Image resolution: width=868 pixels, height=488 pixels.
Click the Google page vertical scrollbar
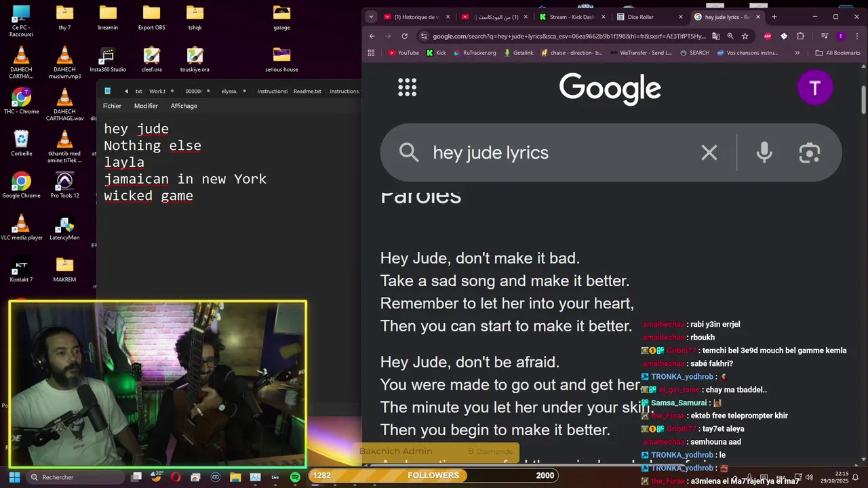pos(863,100)
